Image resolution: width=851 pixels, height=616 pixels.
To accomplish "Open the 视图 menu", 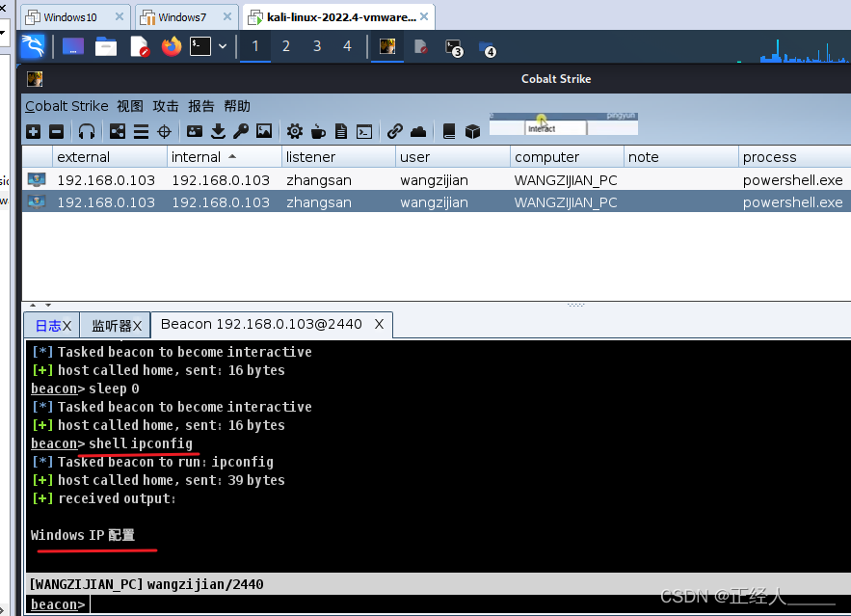I will [x=130, y=106].
